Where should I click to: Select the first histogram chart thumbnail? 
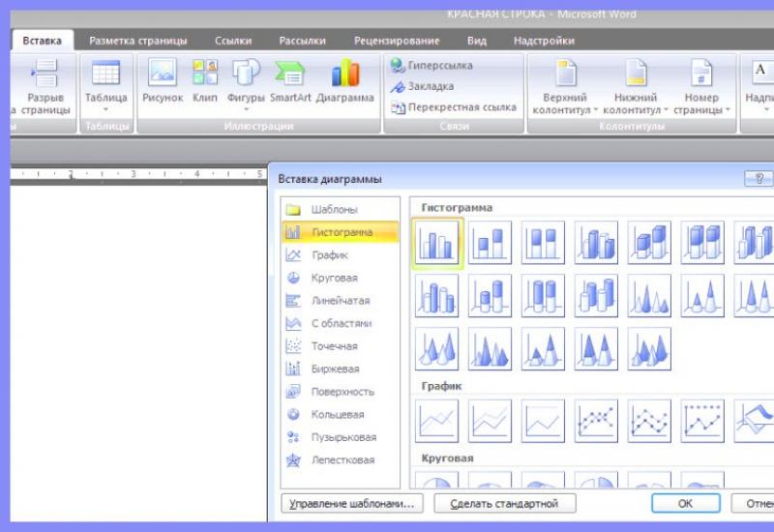[438, 242]
